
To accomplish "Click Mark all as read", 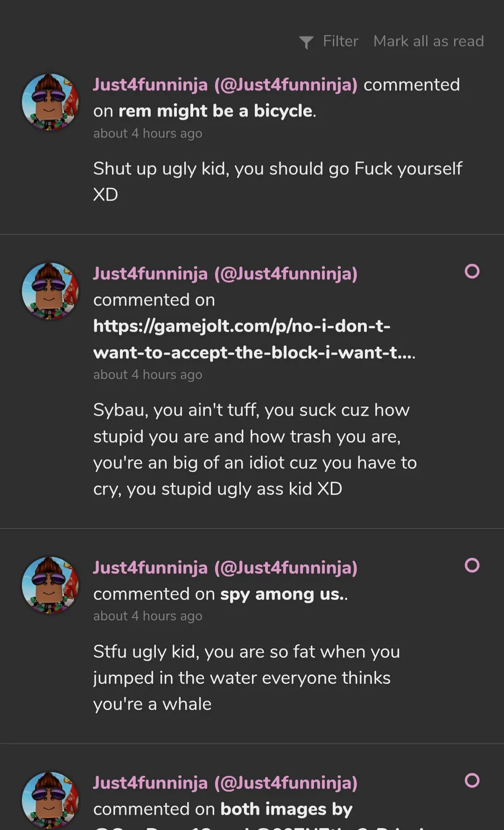I will (428, 41).
